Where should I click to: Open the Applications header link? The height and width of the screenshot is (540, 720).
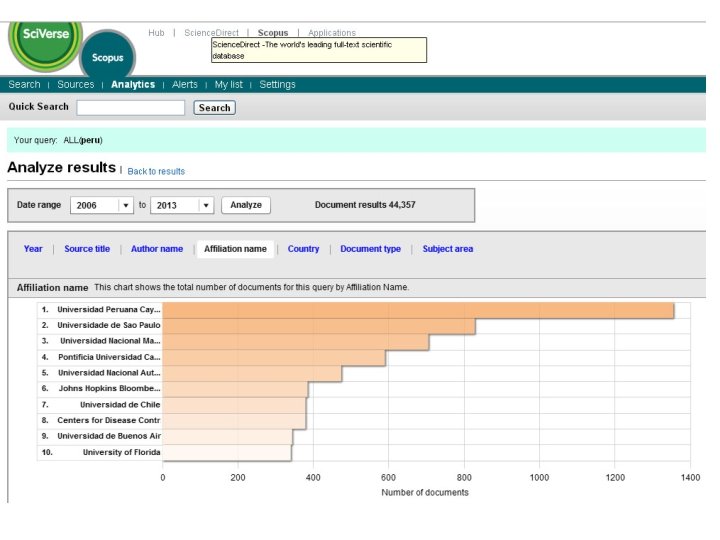coord(332,33)
